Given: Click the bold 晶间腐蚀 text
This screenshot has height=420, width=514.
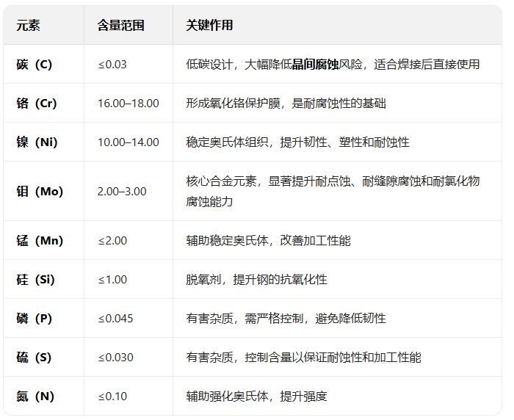Looking at the screenshot, I should tap(315, 65).
